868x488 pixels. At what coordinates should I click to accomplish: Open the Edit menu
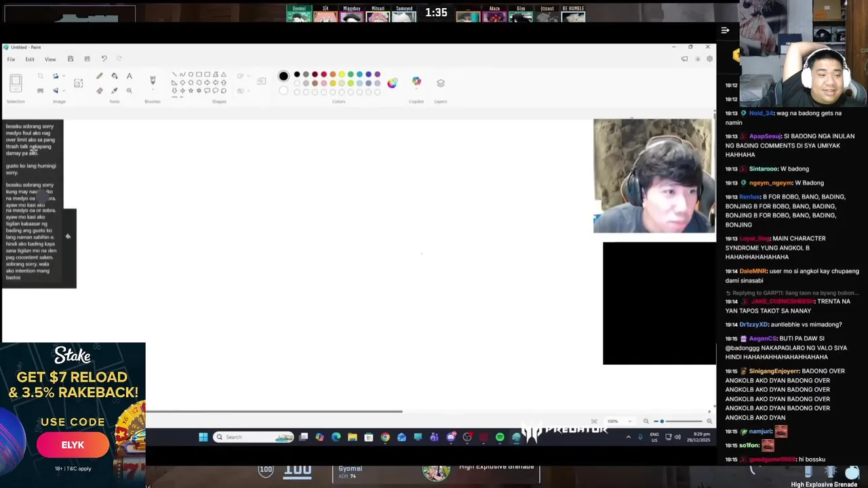click(x=30, y=59)
